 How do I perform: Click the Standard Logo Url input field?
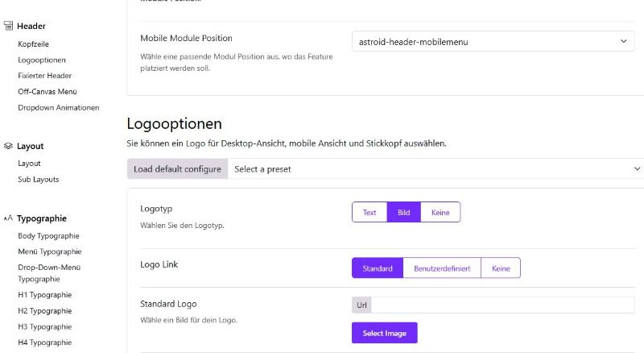point(502,305)
